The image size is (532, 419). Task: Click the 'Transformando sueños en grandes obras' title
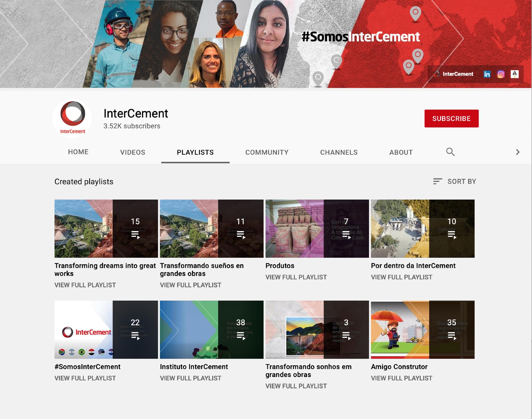202,270
